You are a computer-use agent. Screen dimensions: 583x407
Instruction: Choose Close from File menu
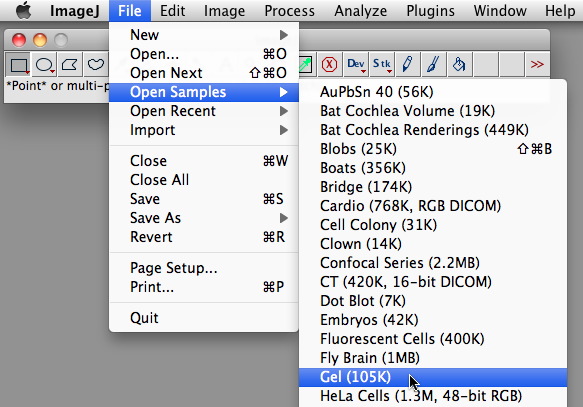[x=204, y=161]
